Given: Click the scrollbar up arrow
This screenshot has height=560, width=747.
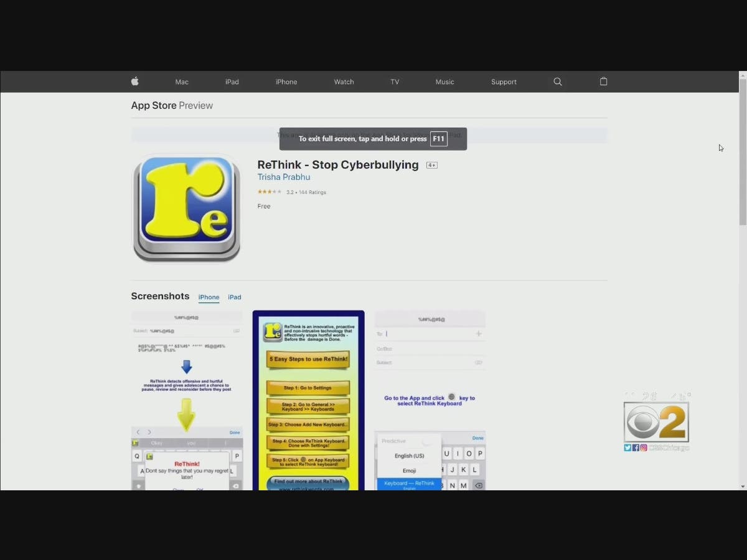Looking at the screenshot, I should pos(742,75).
